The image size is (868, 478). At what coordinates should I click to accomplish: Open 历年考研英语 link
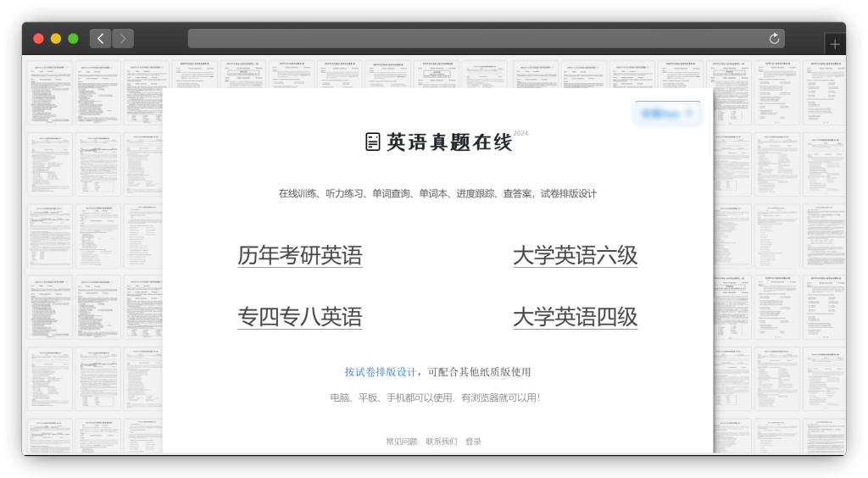click(300, 256)
